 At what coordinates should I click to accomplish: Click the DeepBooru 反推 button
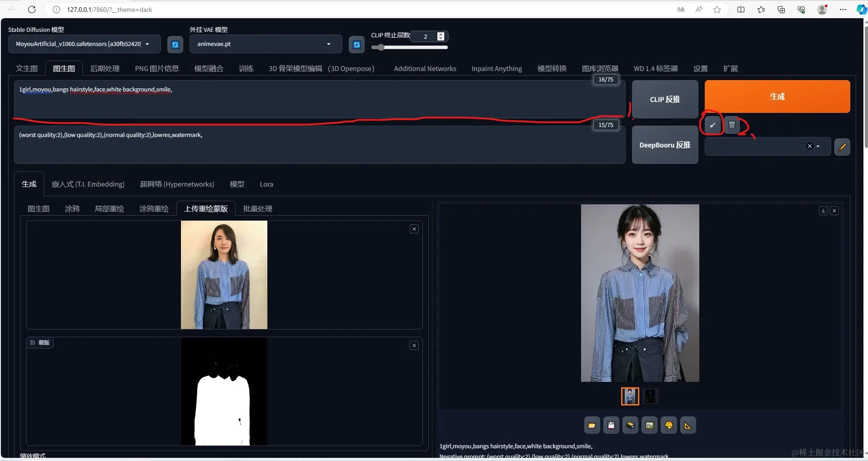tap(665, 145)
